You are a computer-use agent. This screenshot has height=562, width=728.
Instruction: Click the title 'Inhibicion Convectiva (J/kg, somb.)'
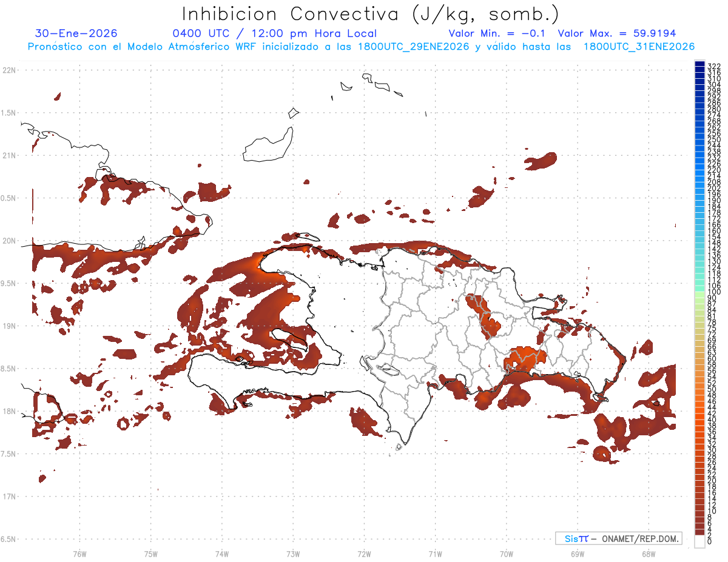[x=371, y=14]
